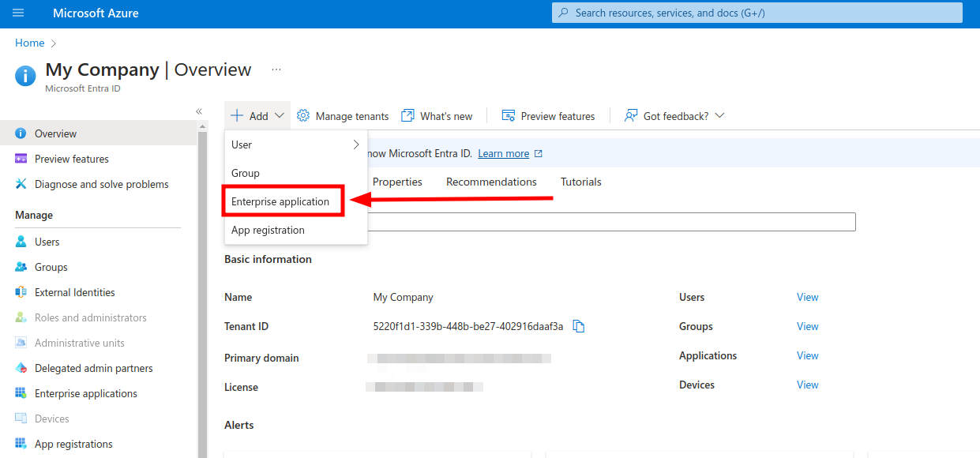
Task: Open the ellipsis more options beside Overview
Action: tap(276, 69)
